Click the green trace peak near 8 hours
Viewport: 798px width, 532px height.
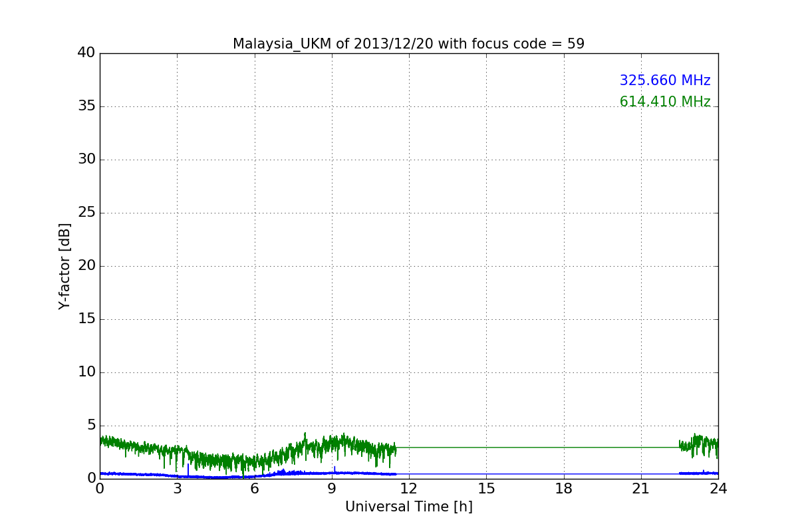(305, 435)
